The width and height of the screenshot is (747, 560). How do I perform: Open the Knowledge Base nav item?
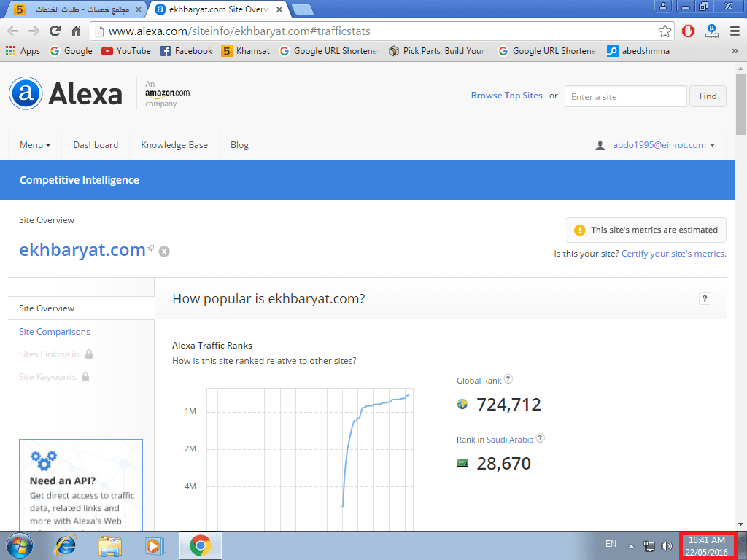pos(174,145)
